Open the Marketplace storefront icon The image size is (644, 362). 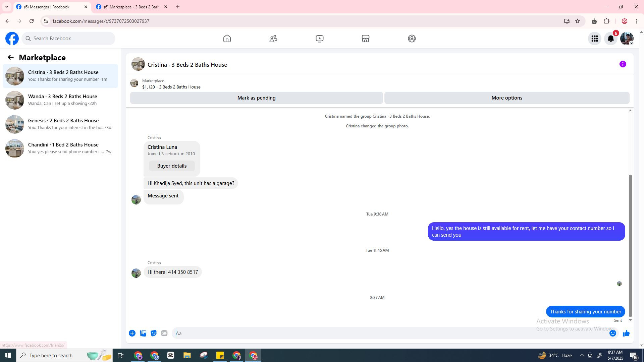pyautogui.click(x=366, y=39)
